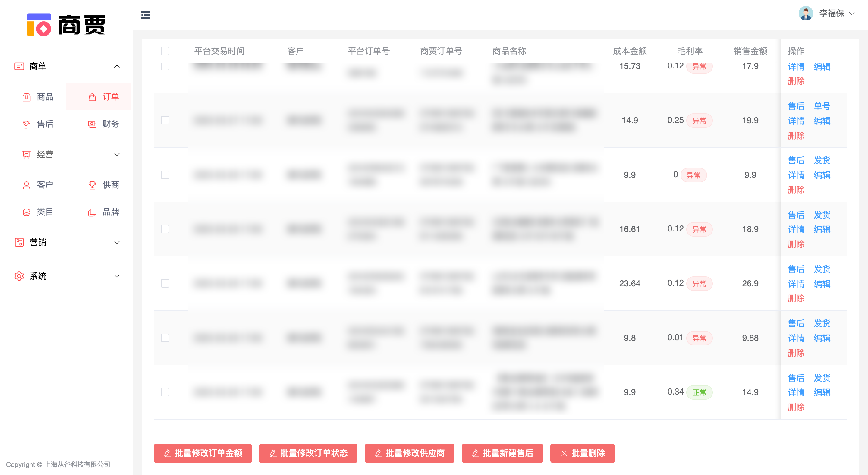This screenshot has width=868, height=475.
Task: Click the 商贾 logo icon
Action: point(39,25)
